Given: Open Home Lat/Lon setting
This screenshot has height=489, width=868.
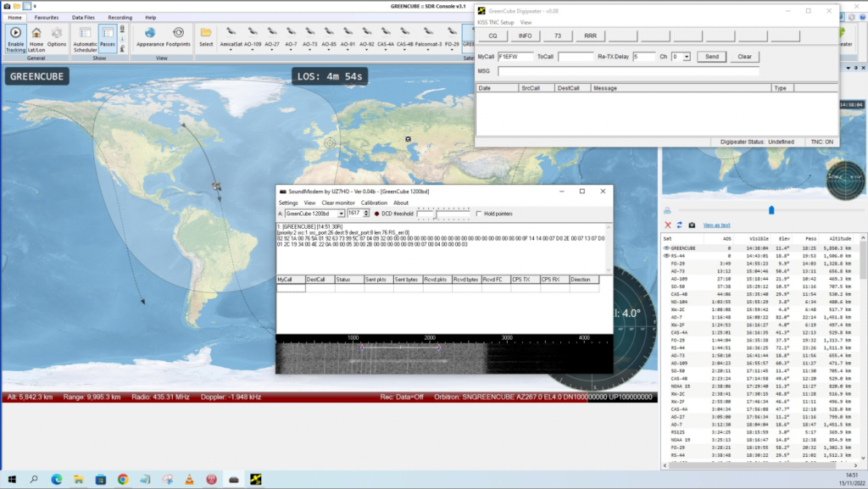Looking at the screenshot, I should 36,39.
